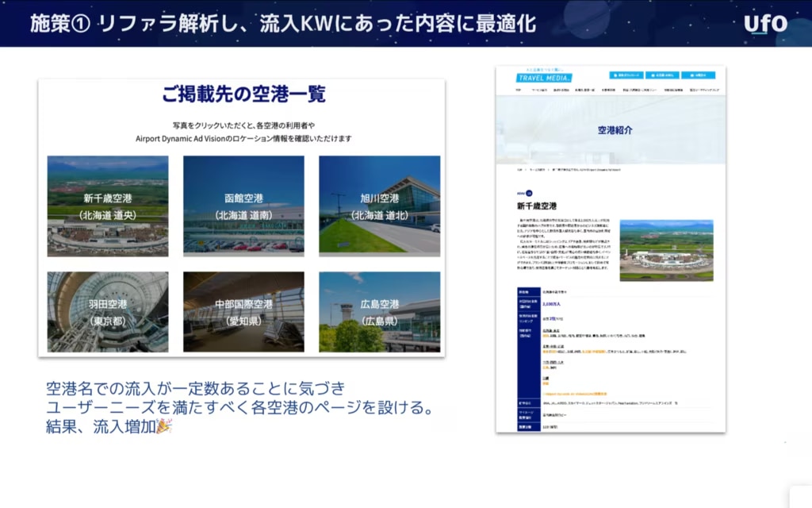Click the 空港紹介 banner heading
Viewport: 812px width, 508px height.
615,129
